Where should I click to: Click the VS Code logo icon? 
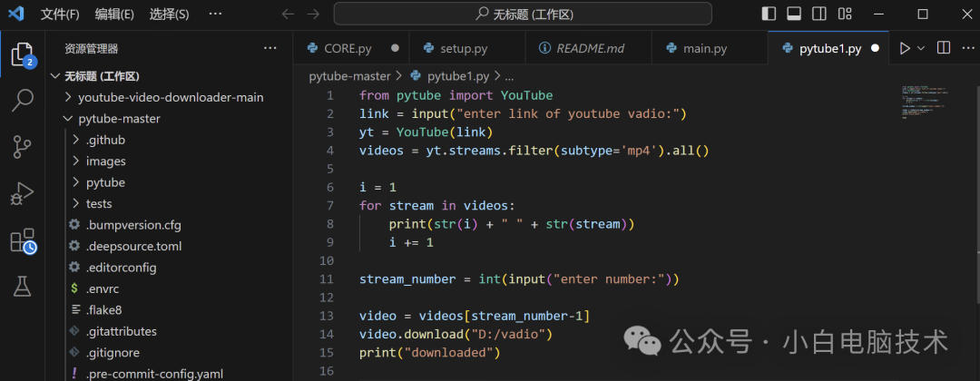(x=16, y=14)
